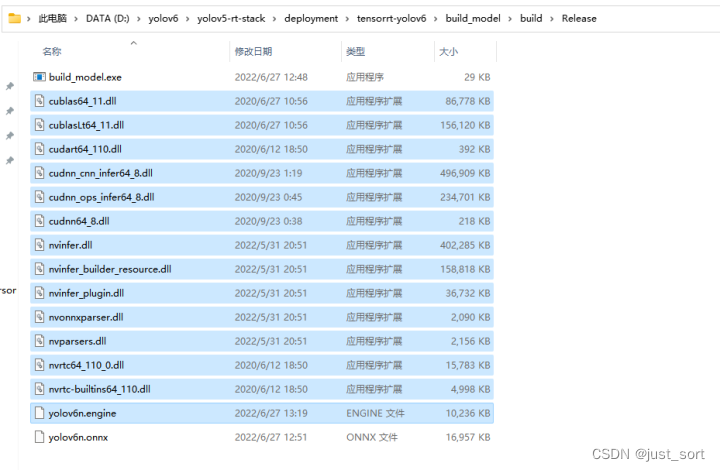Click the yolov6n.onnx file icon
The width and height of the screenshot is (720, 471).
tap(39, 437)
